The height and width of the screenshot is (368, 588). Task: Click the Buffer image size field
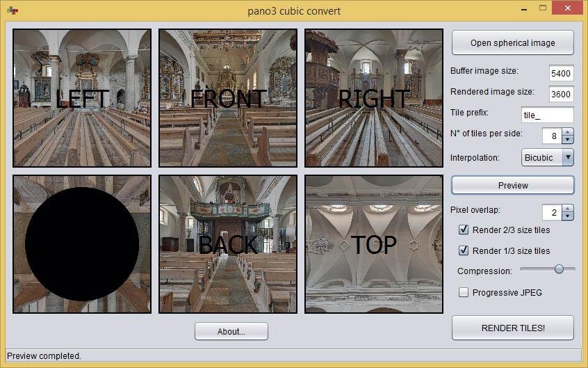click(x=561, y=73)
